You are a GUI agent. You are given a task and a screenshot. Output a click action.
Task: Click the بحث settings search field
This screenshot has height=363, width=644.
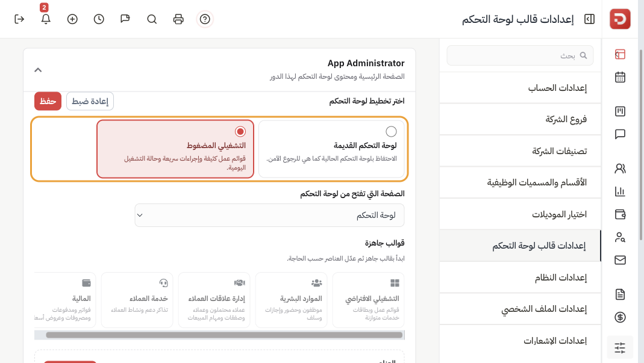pos(520,55)
